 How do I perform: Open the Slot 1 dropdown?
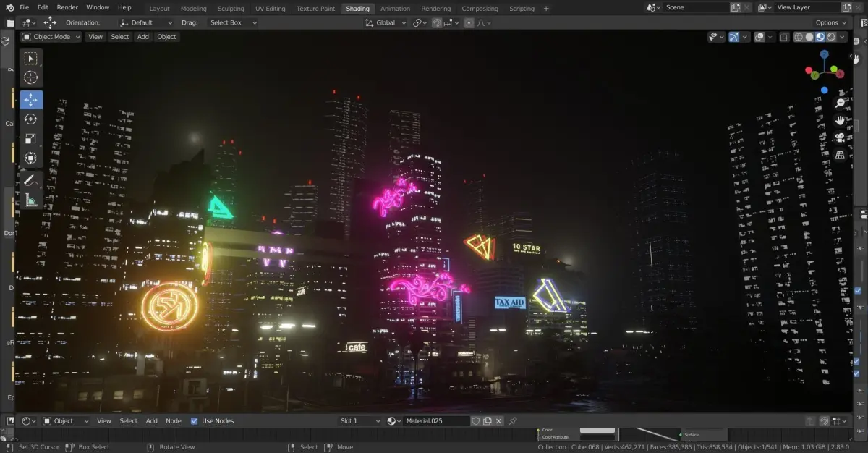[359, 420]
